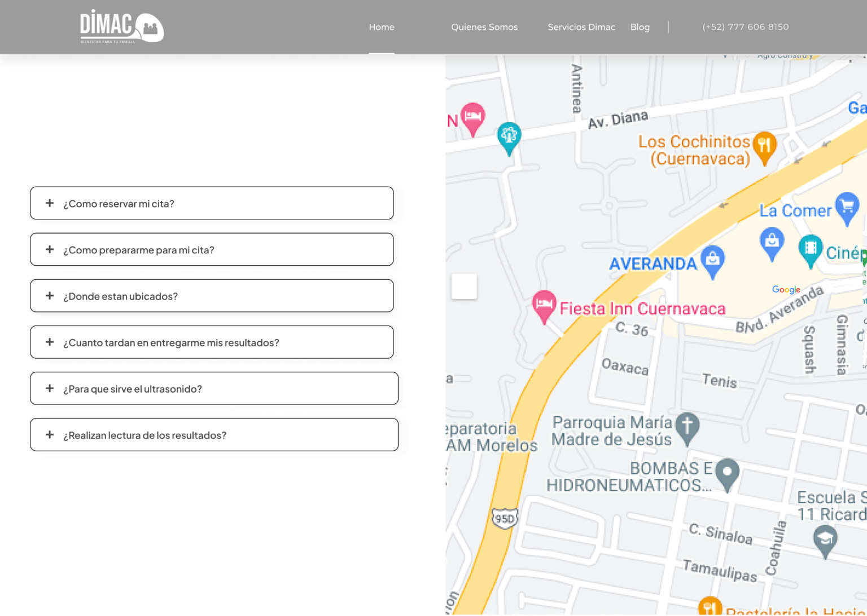Click the 95D highway shield on the map
This screenshot has width=867, height=616.
505,518
